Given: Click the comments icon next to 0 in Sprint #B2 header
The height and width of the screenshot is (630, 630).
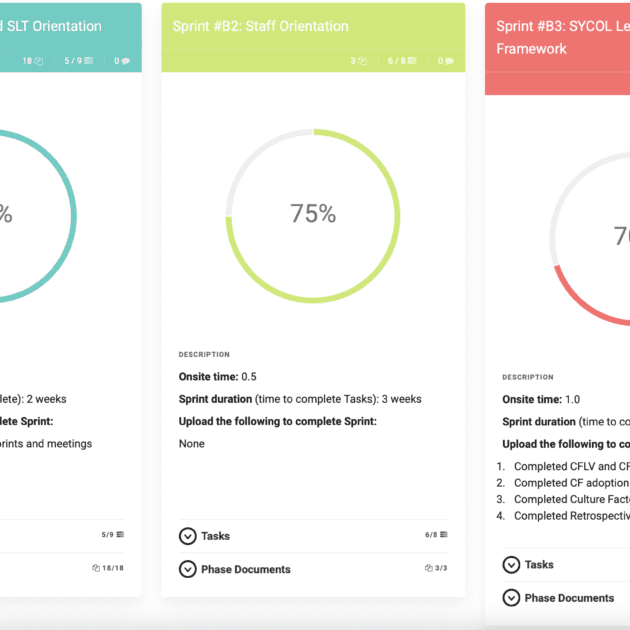Looking at the screenshot, I should click(x=449, y=61).
